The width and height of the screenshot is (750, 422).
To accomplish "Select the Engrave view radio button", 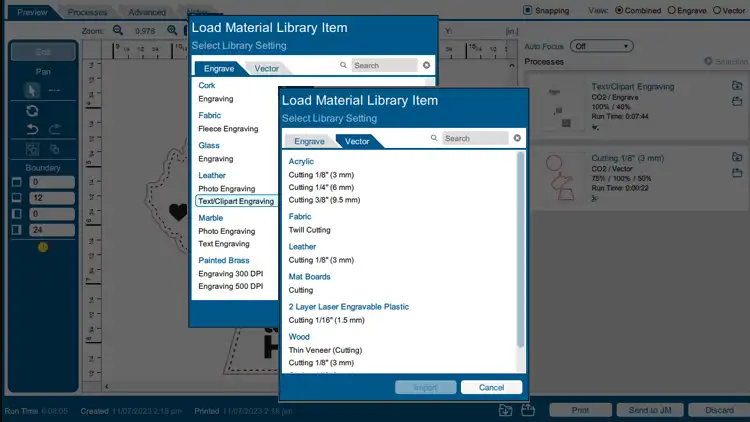I will tap(671, 10).
